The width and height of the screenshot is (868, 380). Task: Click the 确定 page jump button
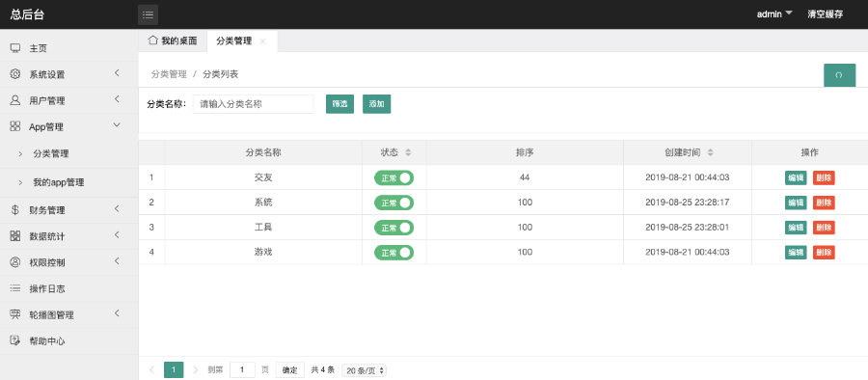[290, 370]
